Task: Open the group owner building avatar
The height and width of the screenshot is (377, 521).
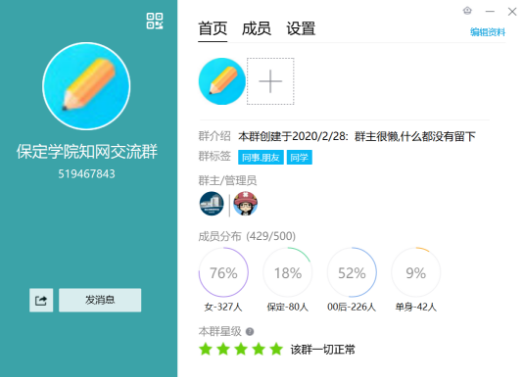Action: 212,204
